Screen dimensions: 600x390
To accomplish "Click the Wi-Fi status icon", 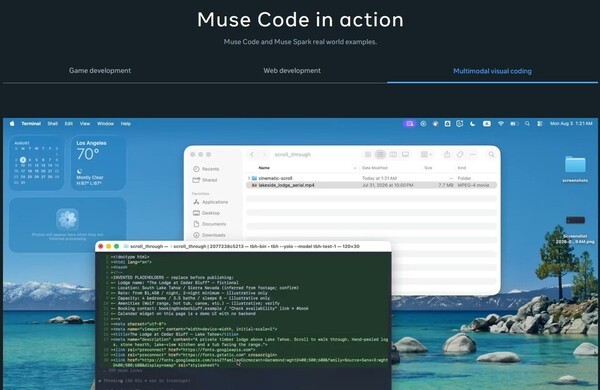I will click(501, 124).
